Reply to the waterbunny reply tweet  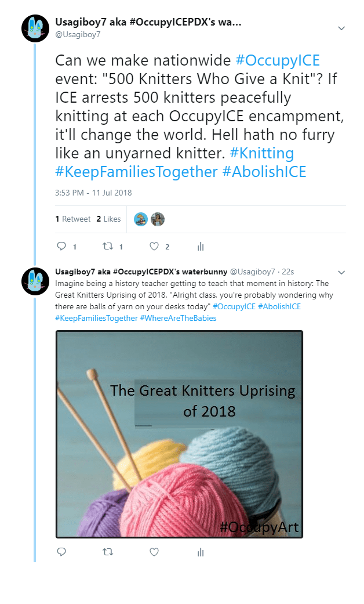62,552
